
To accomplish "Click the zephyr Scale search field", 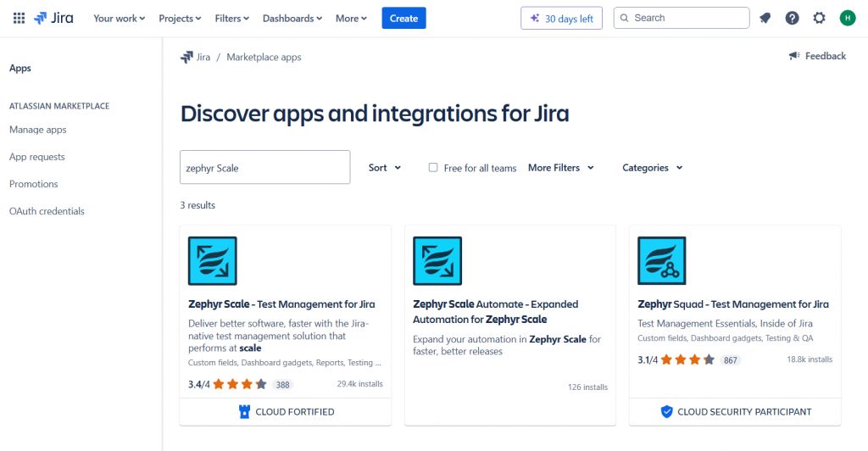I will click(x=264, y=167).
